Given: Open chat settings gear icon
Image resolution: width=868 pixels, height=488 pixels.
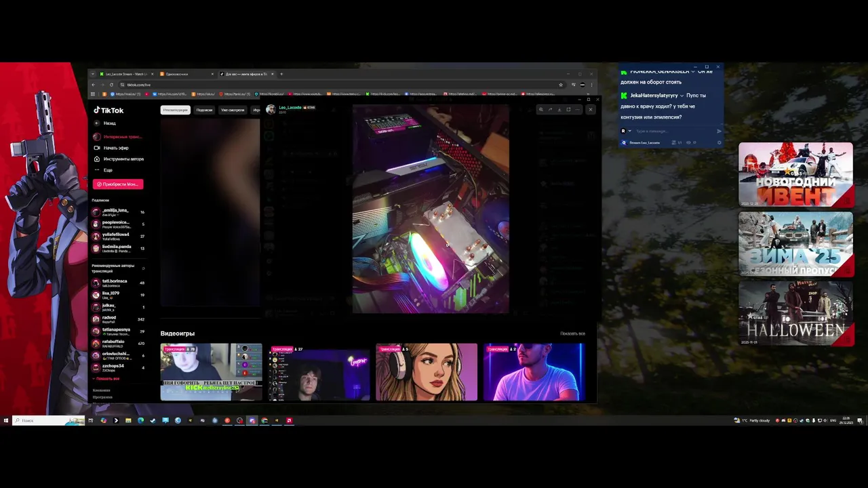Looking at the screenshot, I should [719, 142].
